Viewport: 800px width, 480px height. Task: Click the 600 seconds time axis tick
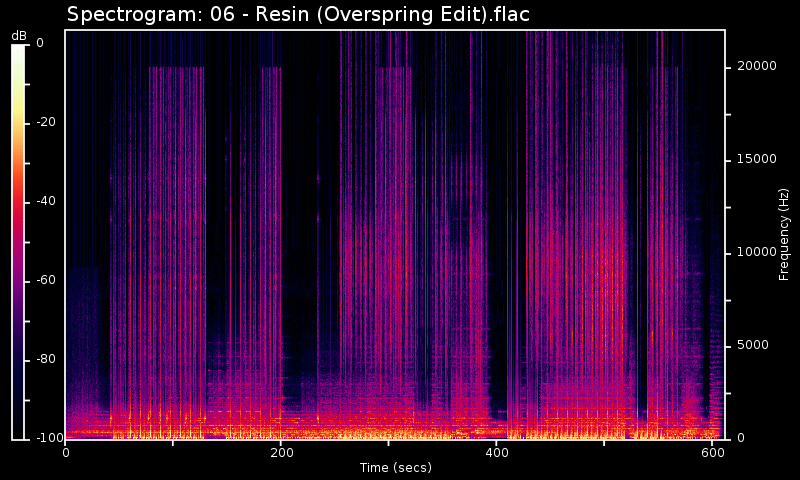pos(713,452)
